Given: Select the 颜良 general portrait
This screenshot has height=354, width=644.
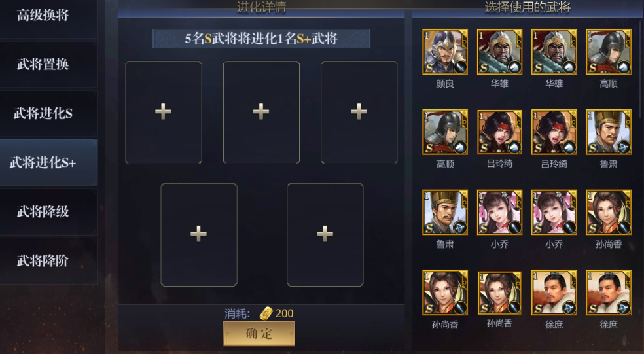Looking at the screenshot, I should click(x=445, y=52).
